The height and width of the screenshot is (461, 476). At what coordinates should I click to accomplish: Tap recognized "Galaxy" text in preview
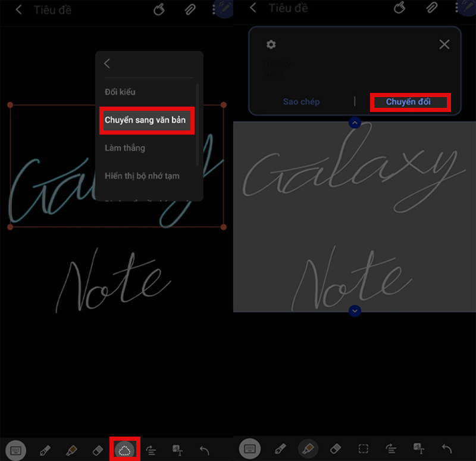point(277,63)
